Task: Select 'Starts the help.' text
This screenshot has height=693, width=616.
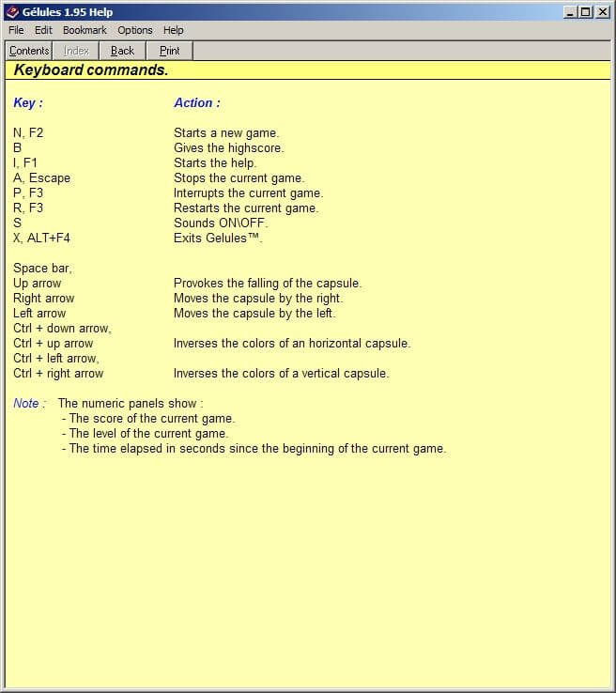Action: coord(215,162)
